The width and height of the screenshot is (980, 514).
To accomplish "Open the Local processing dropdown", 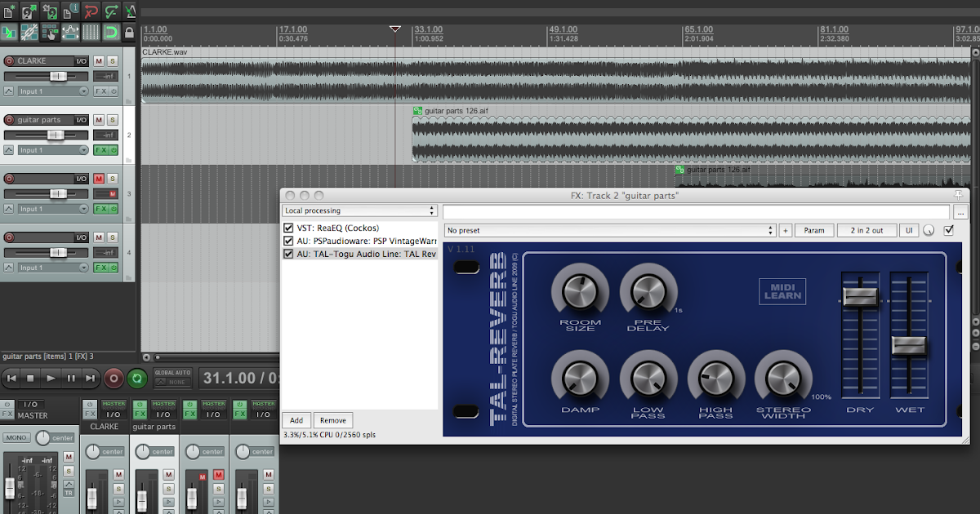I will 359,210.
